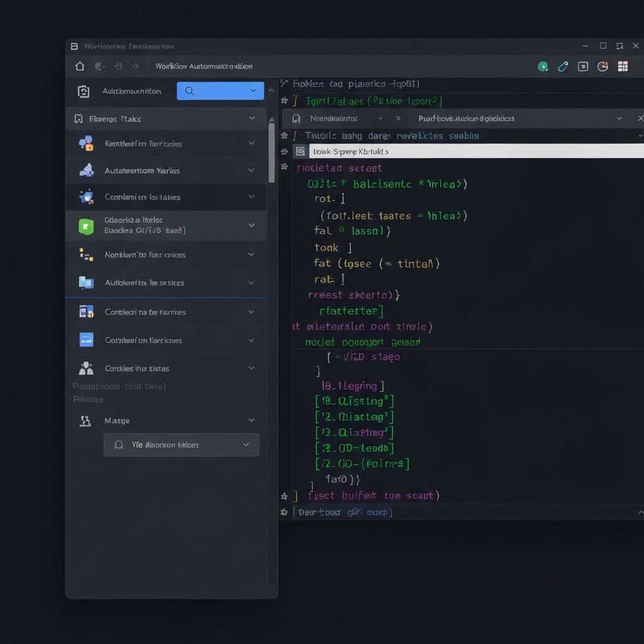
Task: Open the apps grid icon at top right
Action: (x=624, y=65)
